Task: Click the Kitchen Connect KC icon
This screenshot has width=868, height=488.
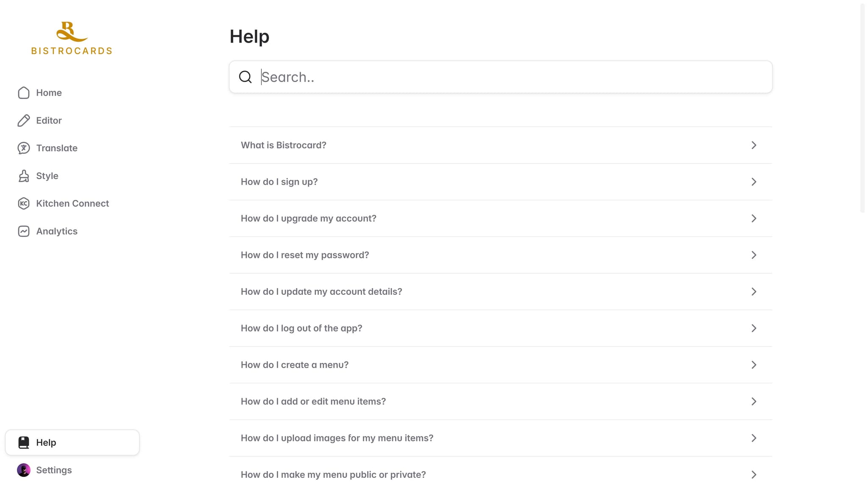Action: [x=24, y=204]
